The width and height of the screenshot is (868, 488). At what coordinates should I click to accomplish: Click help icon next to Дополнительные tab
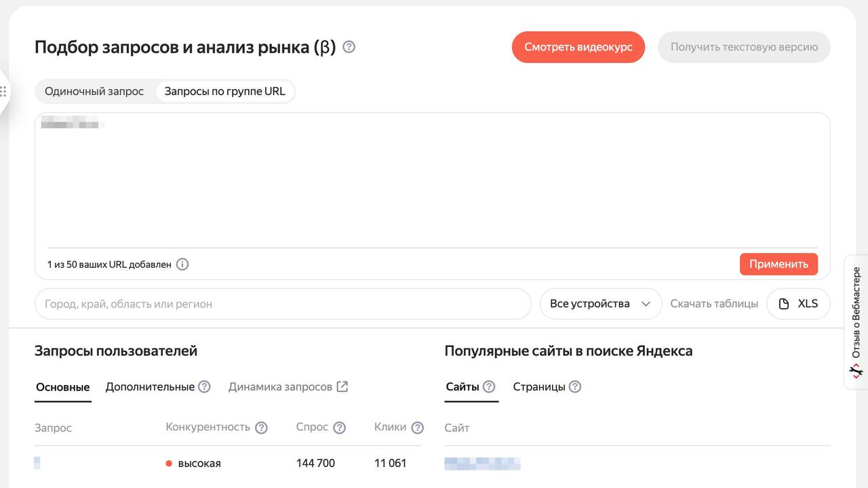204,387
